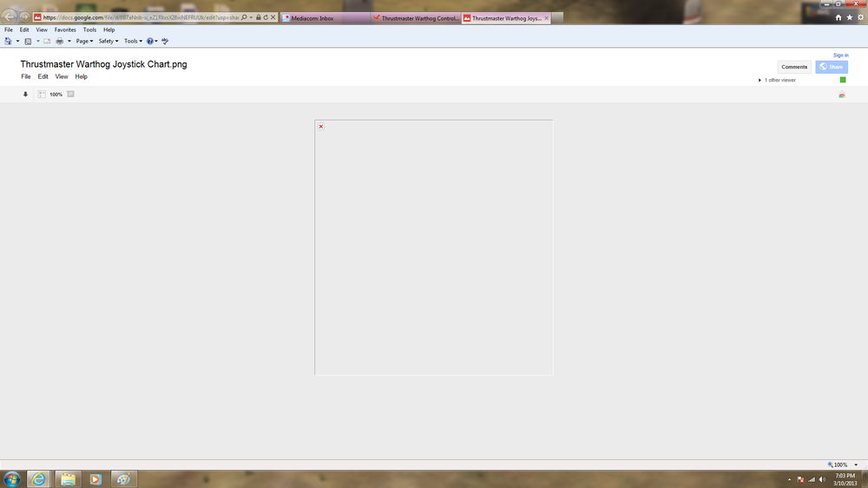The height and width of the screenshot is (488, 868).
Task: Open the Safety dropdown in the command bar
Action: tap(108, 41)
